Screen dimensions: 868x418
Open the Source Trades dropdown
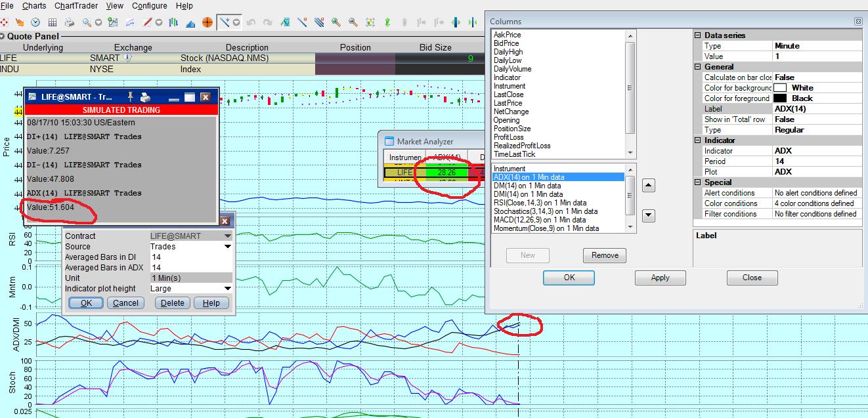pyautogui.click(x=228, y=247)
